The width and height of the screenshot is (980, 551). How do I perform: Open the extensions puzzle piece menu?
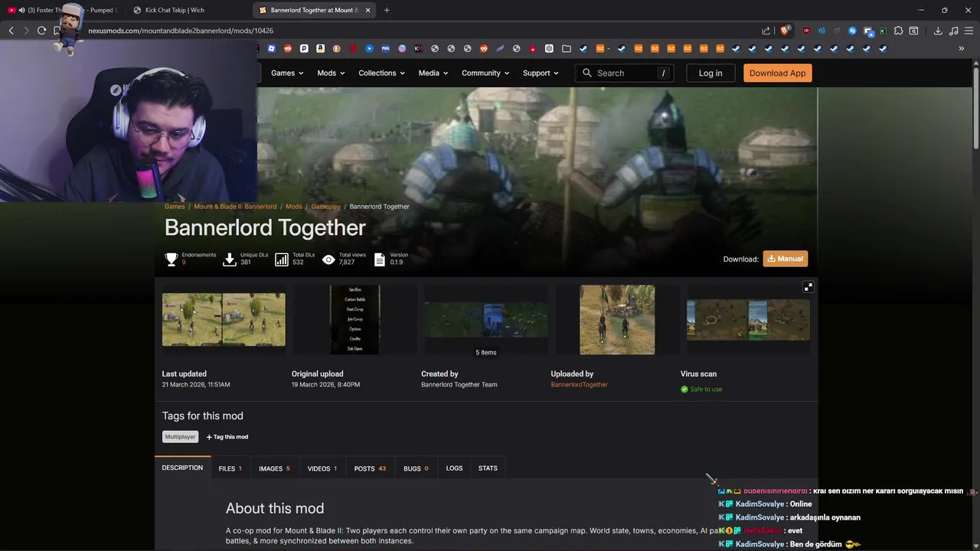click(x=899, y=31)
